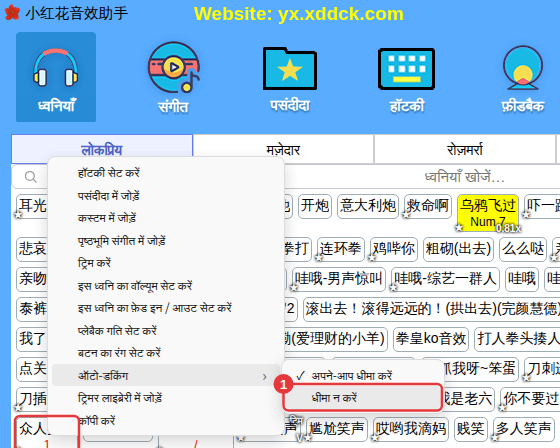Choose कॉपी करें menu entry
The width and height of the screenshot is (560, 448).
tap(166, 420)
